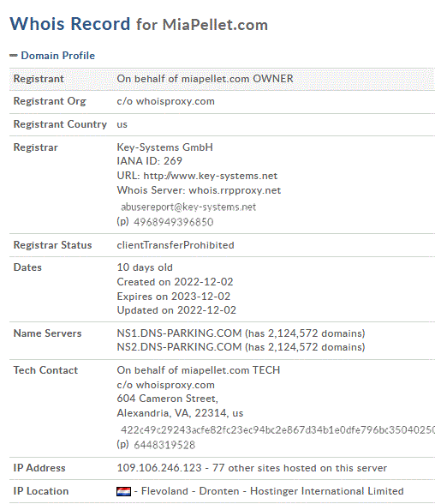Click the Created on 2022-12-02 date
This screenshot has width=435, height=504.
(x=175, y=282)
